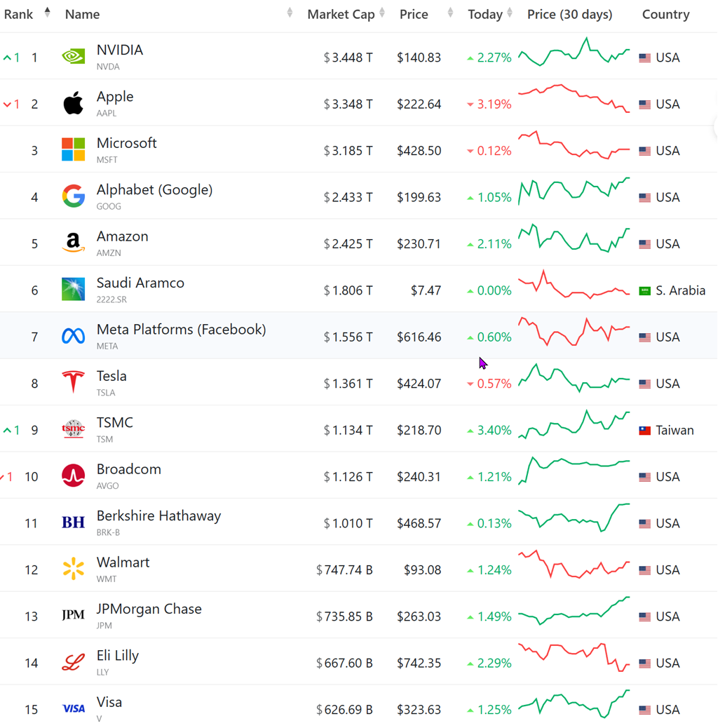Screen dimensions: 718x728
Task: Open JPMorgan Chase company page
Action: [x=149, y=609]
